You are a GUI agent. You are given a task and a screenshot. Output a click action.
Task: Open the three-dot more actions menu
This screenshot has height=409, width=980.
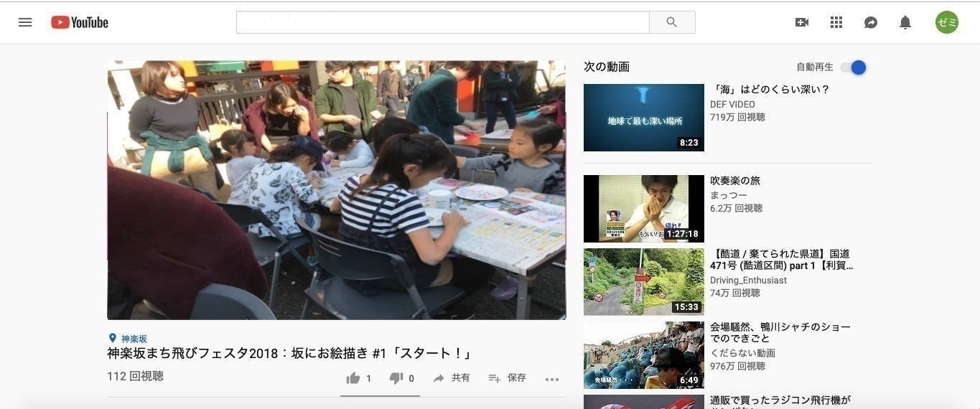tap(551, 379)
